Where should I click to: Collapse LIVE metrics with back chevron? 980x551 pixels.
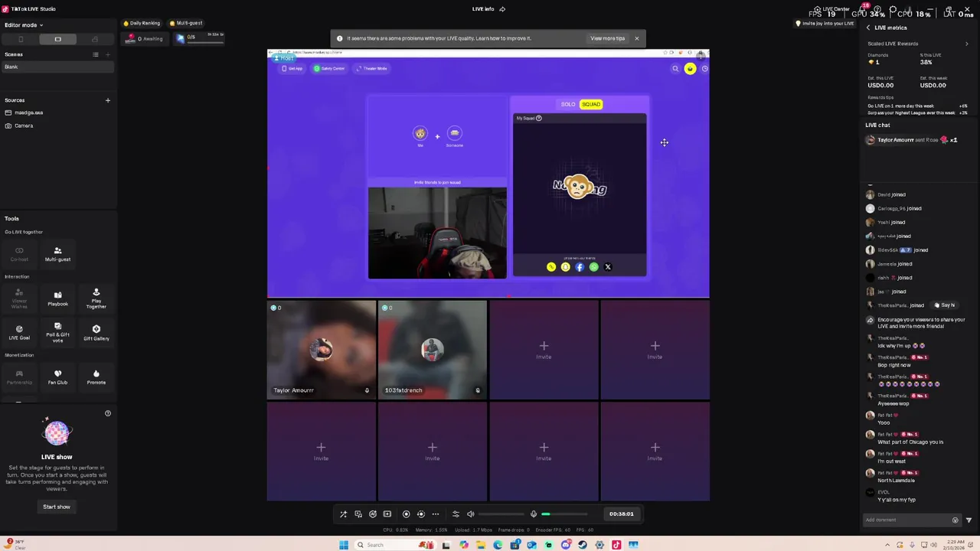pyautogui.click(x=868, y=28)
